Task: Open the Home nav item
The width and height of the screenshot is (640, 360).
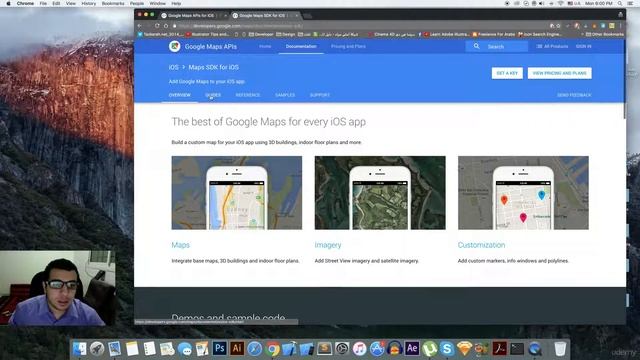Action: tap(265, 47)
